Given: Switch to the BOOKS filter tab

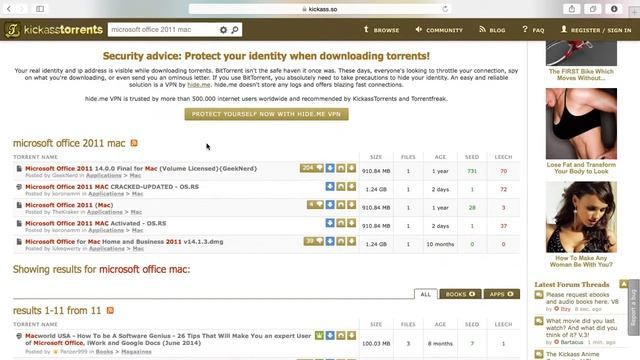Looking at the screenshot, I should pyautogui.click(x=460, y=294).
